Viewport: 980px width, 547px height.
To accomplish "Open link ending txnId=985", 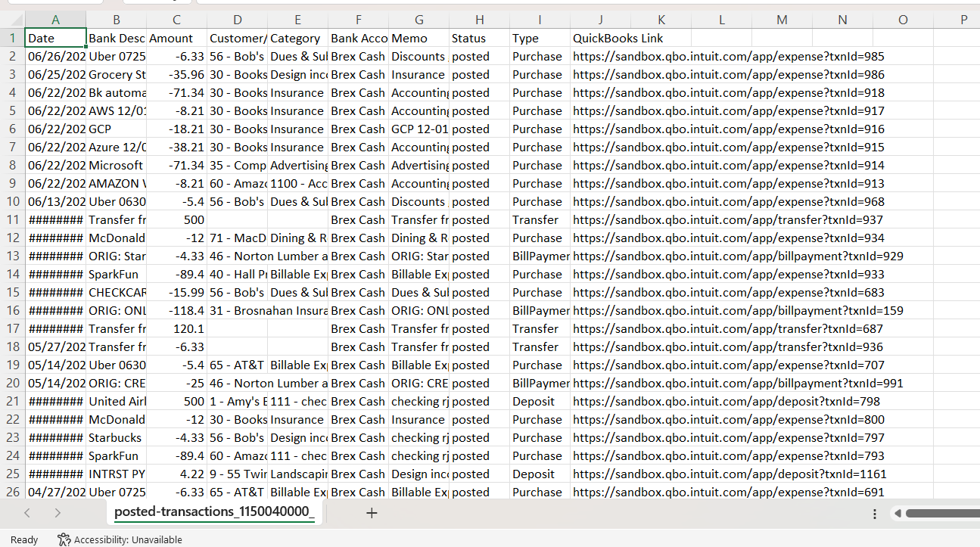I will pos(728,56).
